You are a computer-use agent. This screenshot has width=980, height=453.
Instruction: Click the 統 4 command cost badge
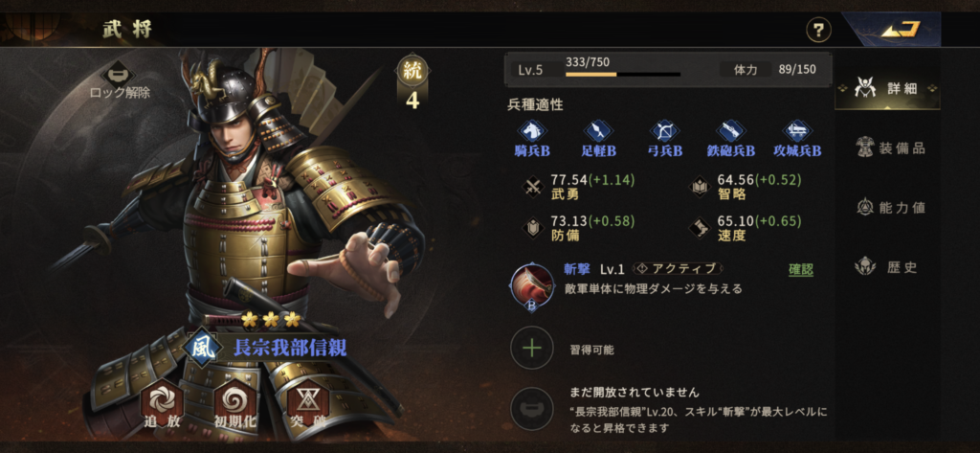412,83
